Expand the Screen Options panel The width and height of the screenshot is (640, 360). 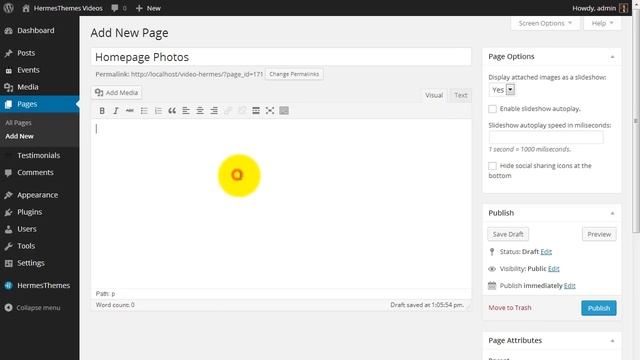[545, 23]
